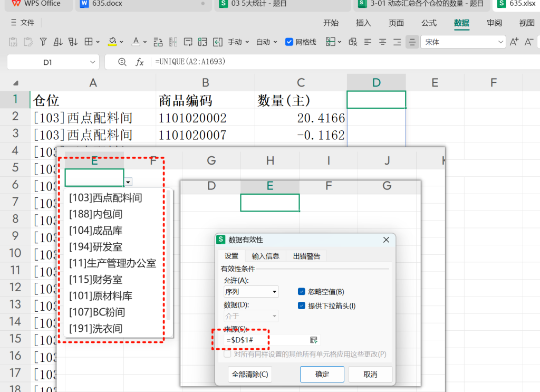Screen dimensions: 540x392
Task: Align text right in toolbar
Action: click(x=398, y=42)
